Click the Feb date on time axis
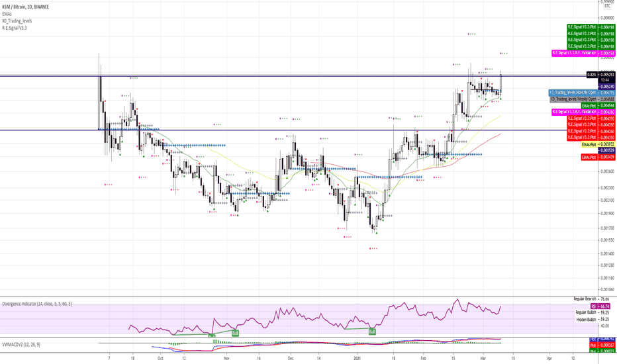This screenshot has width=617, height=364. pyautogui.click(x=424, y=359)
